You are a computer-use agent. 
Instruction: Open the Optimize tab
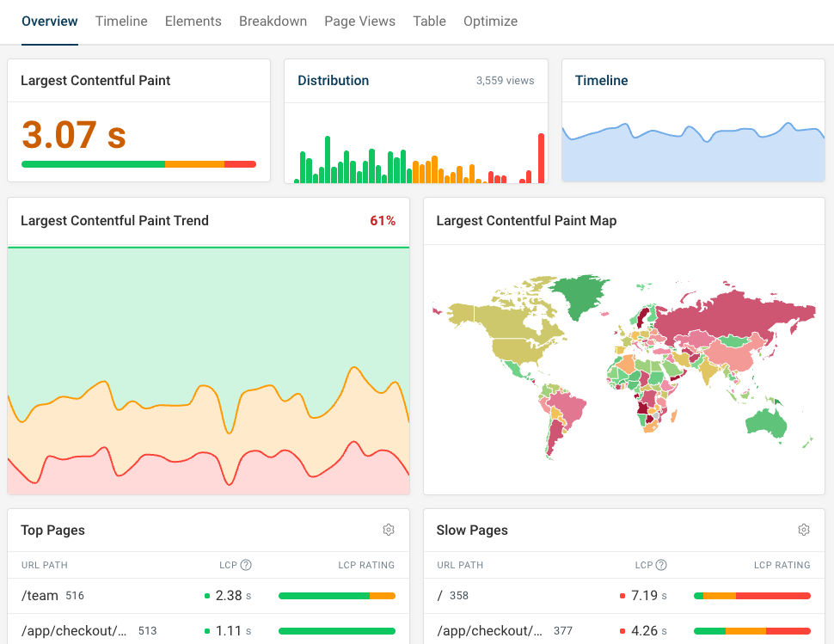[490, 21]
